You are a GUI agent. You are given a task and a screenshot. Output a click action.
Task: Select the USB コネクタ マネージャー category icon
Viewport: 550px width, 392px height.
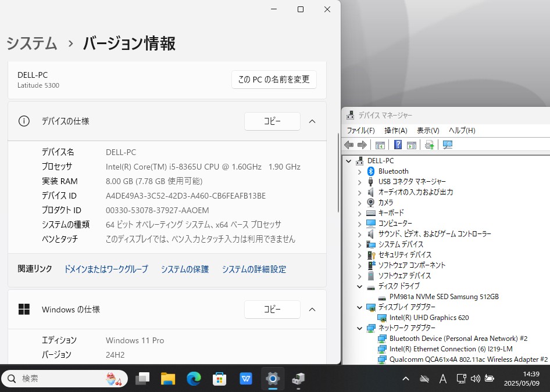click(371, 181)
